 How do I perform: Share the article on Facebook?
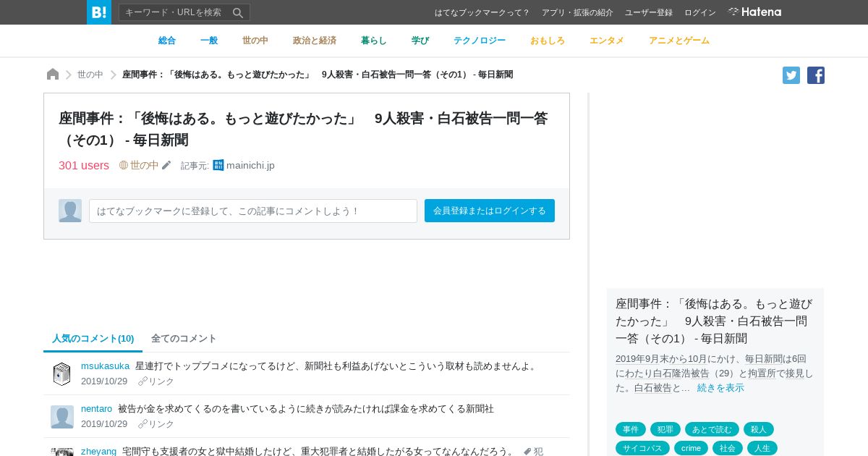tap(816, 75)
